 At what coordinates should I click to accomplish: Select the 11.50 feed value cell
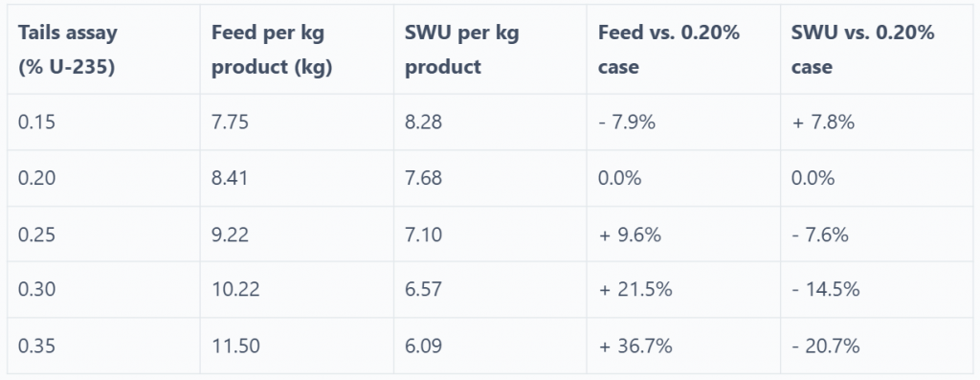(x=297, y=346)
